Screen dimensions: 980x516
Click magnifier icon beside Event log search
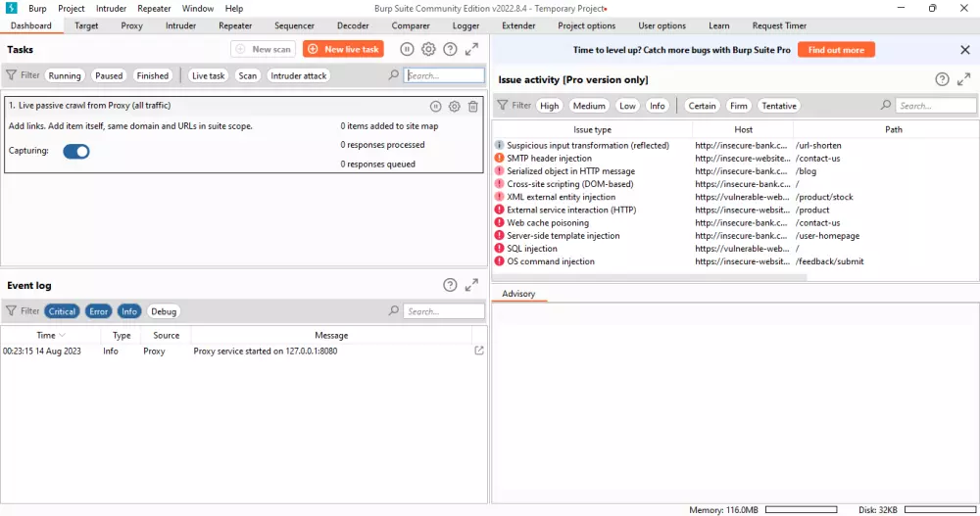393,310
